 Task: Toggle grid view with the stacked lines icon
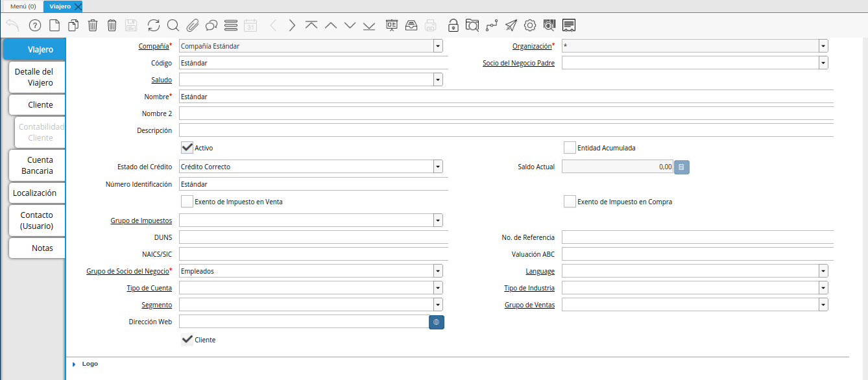230,25
